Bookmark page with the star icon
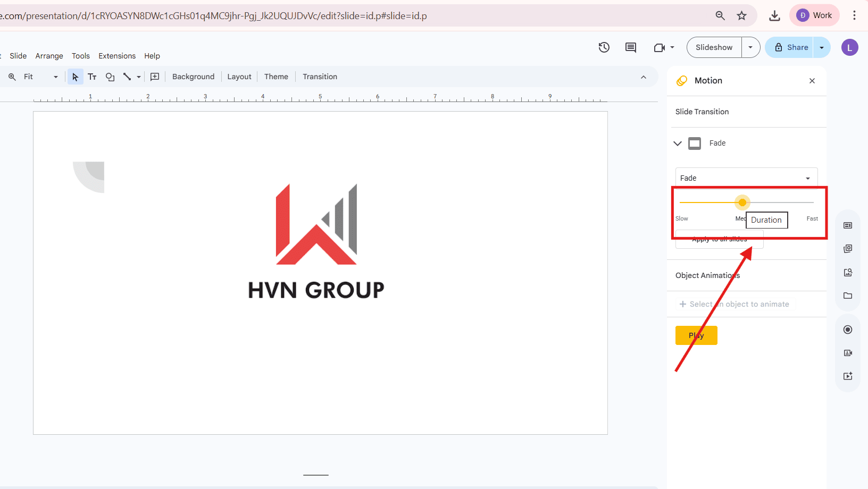Screen dimensions: 868x489 click(x=741, y=15)
